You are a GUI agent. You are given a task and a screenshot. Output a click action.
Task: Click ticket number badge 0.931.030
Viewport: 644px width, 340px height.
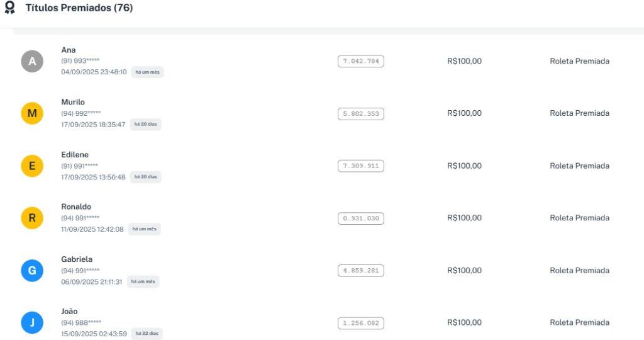point(360,218)
